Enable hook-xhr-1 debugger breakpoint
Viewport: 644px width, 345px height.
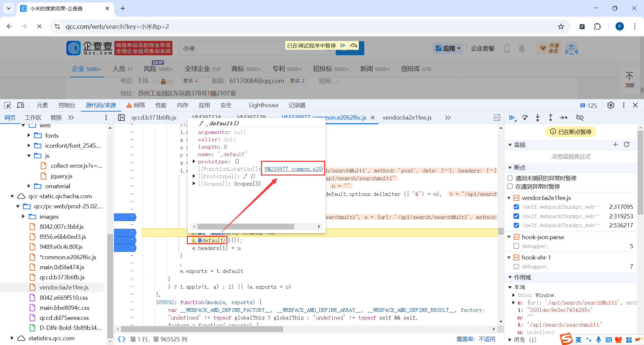pyautogui.click(x=516, y=267)
